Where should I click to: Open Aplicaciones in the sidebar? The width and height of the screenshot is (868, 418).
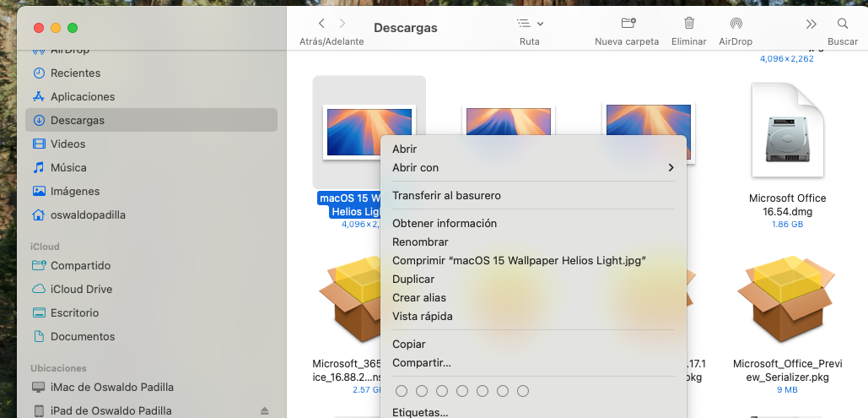point(151,96)
